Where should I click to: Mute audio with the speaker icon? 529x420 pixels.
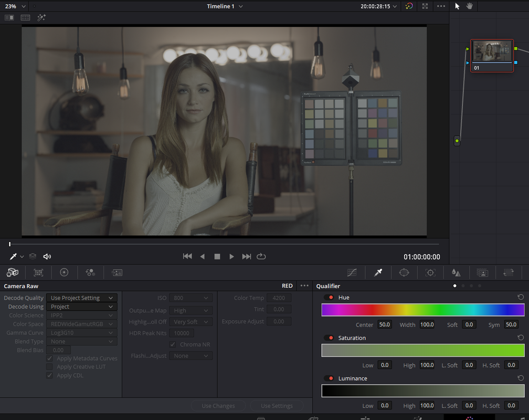click(47, 257)
